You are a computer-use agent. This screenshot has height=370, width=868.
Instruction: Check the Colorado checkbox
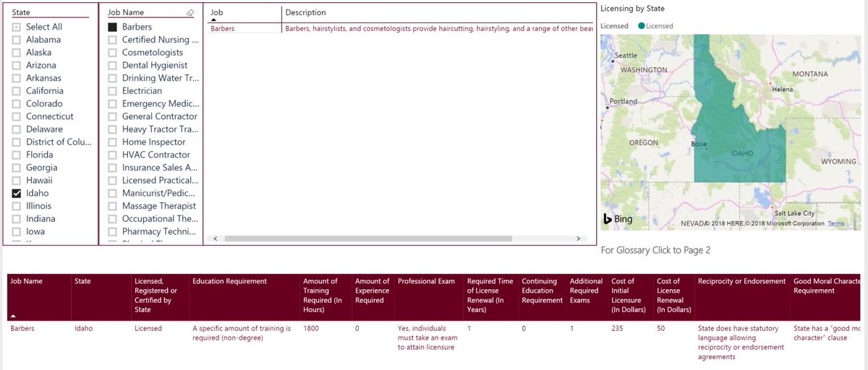17,103
